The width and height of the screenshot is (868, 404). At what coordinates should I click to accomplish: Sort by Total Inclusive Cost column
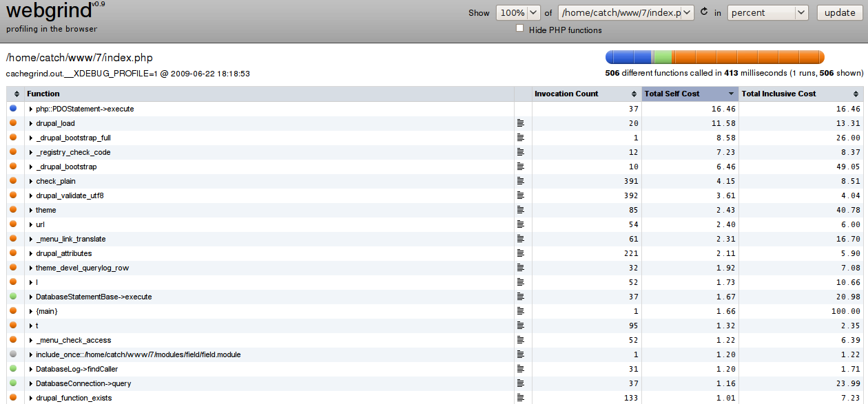801,94
